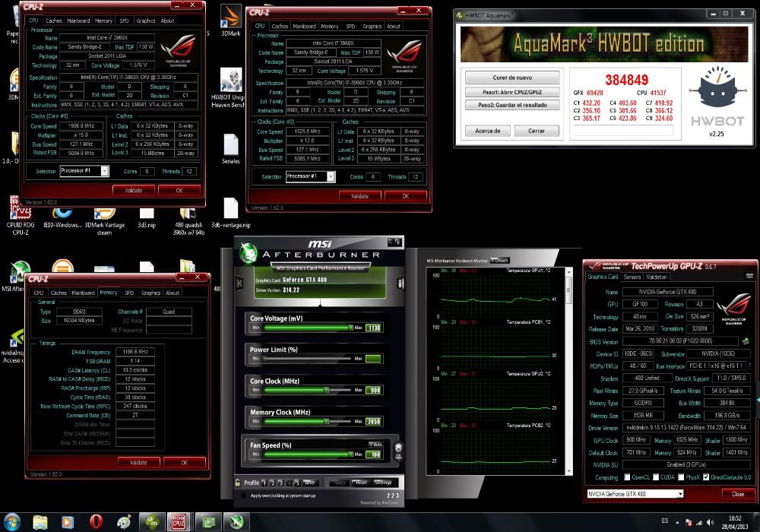The height and width of the screenshot is (532, 760).
Task: Open the CPUID ROG CPU-Z shortcut
Action: click(21, 215)
